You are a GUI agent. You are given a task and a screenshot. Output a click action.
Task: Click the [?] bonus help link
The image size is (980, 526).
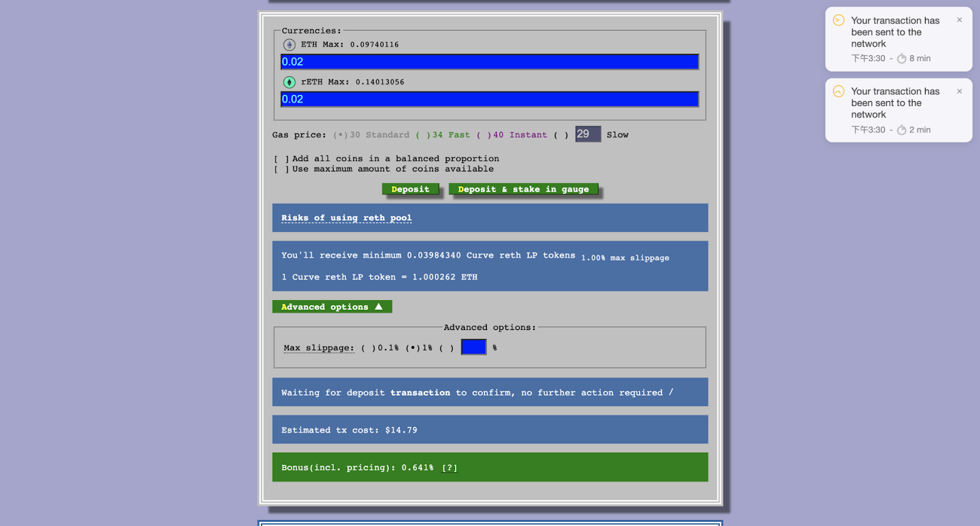[450, 468]
